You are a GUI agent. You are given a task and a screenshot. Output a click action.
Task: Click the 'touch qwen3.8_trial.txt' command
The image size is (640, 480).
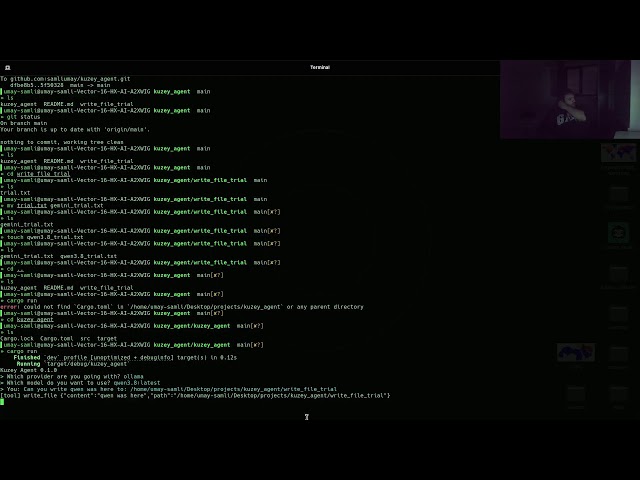[42, 237]
